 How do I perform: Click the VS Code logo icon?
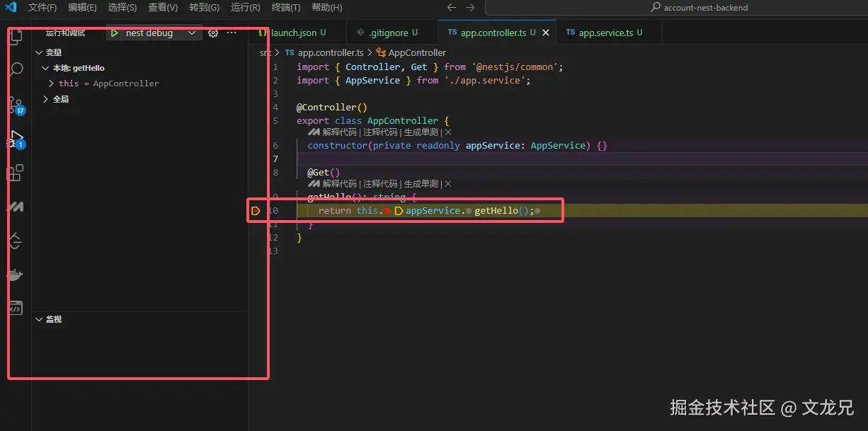(11, 7)
